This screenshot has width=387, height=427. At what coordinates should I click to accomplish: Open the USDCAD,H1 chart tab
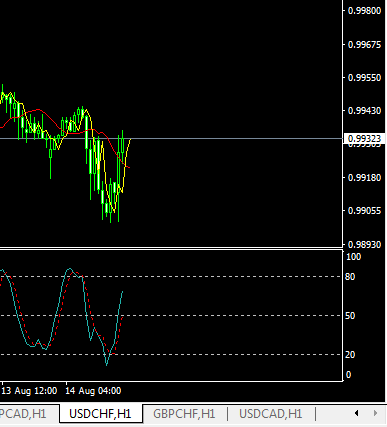pyautogui.click(x=270, y=414)
